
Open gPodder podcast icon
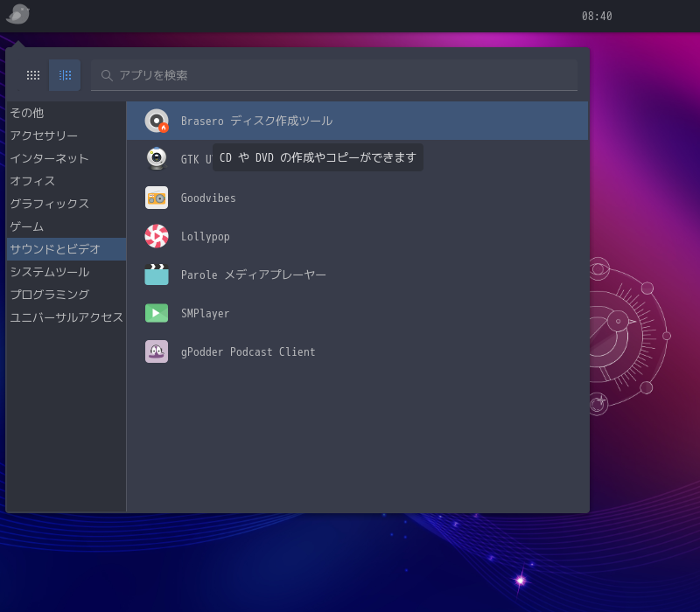[x=157, y=351]
